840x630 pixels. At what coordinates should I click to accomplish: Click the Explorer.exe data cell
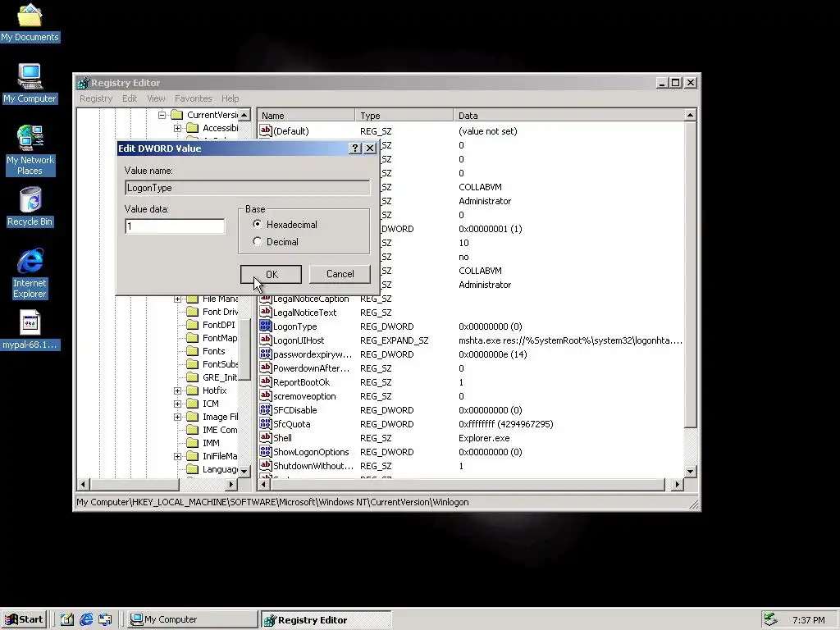click(484, 438)
